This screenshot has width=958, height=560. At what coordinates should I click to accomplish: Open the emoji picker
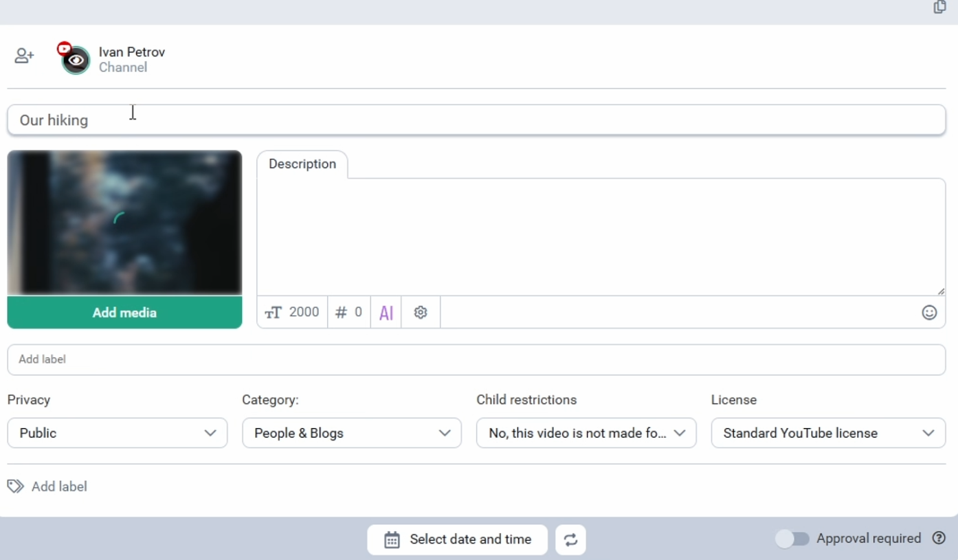click(929, 313)
